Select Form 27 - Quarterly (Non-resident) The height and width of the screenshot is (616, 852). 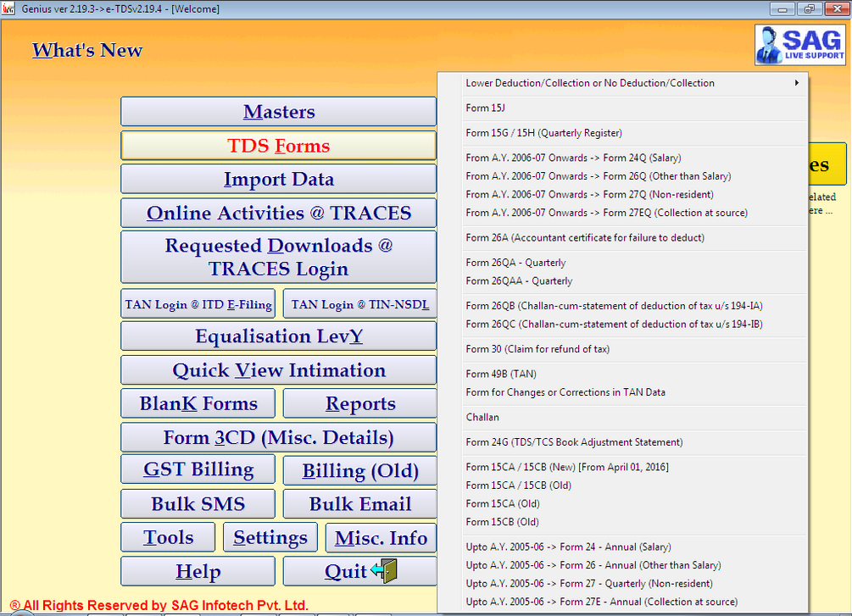coord(623,584)
